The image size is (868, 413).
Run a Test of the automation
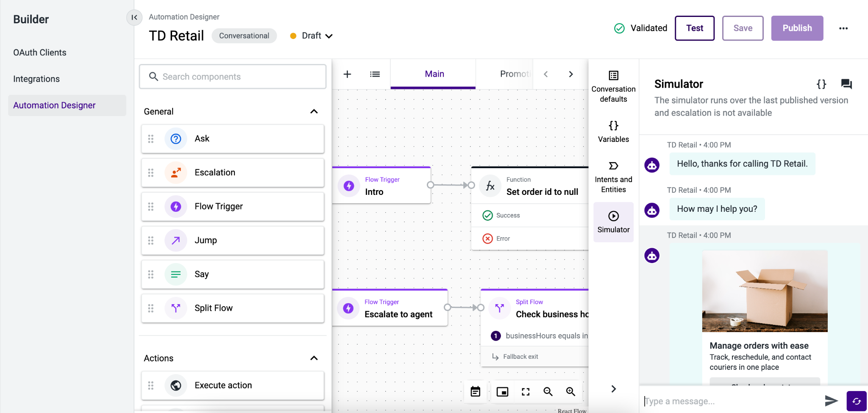[x=694, y=28]
